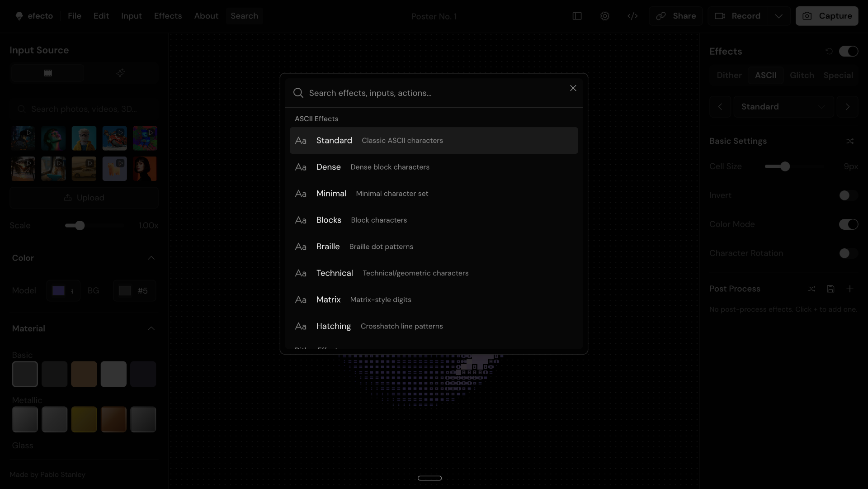Select the 3D sparkle input source icon
The height and width of the screenshot is (489, 868).
121,73
